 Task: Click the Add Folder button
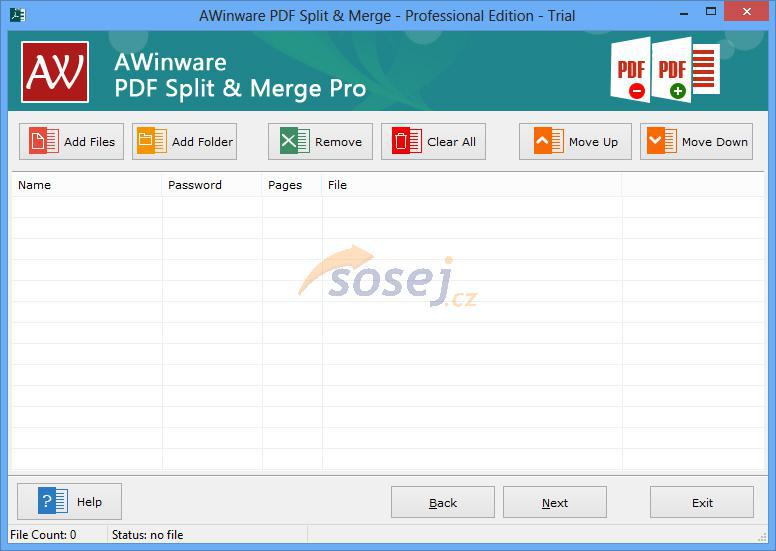184,142
